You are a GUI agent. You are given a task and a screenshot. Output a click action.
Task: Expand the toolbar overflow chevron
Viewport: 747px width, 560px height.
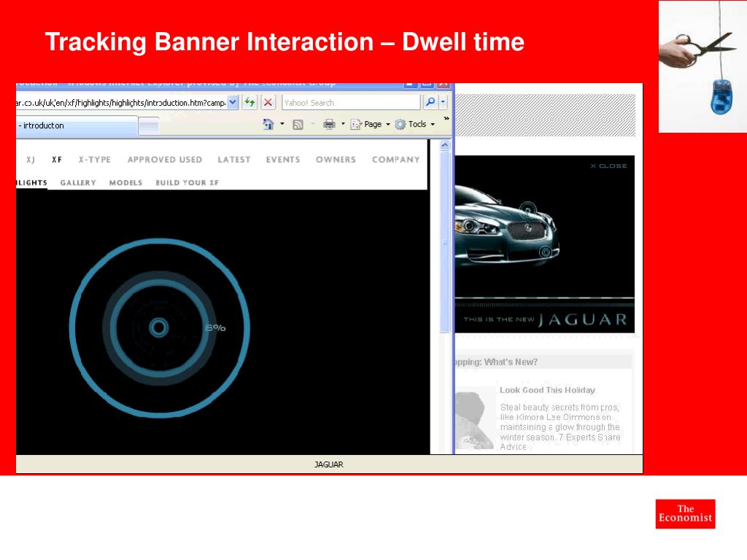(446, 118)
